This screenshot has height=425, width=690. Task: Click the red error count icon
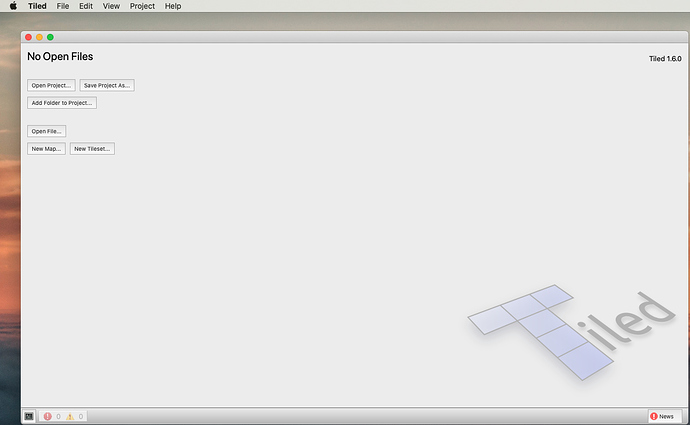pos(48,416)
